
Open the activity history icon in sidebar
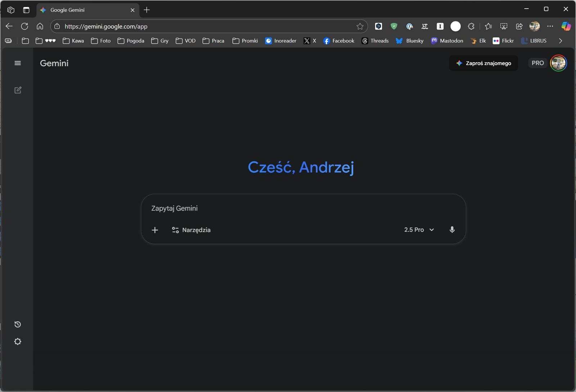(x=18, y=324)
